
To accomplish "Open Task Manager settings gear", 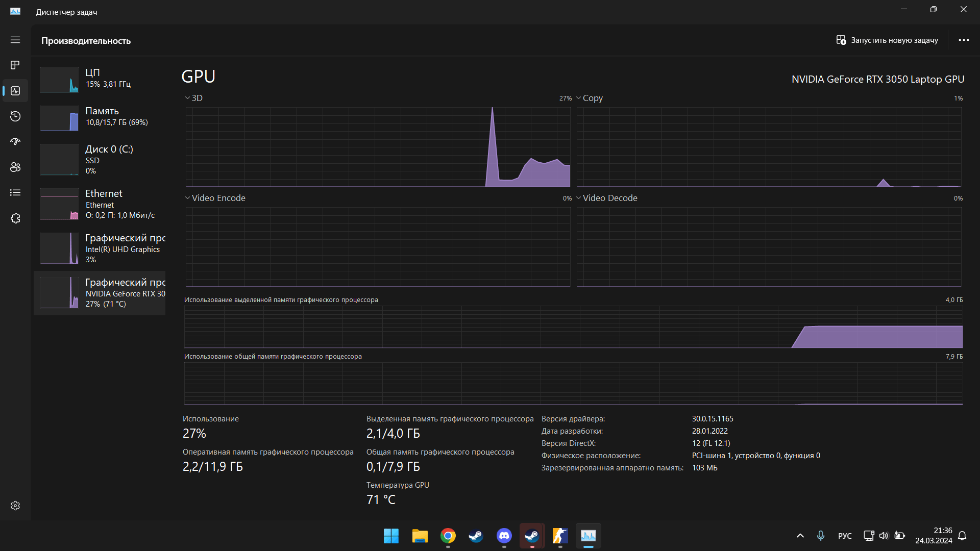I will pos(15,506).
